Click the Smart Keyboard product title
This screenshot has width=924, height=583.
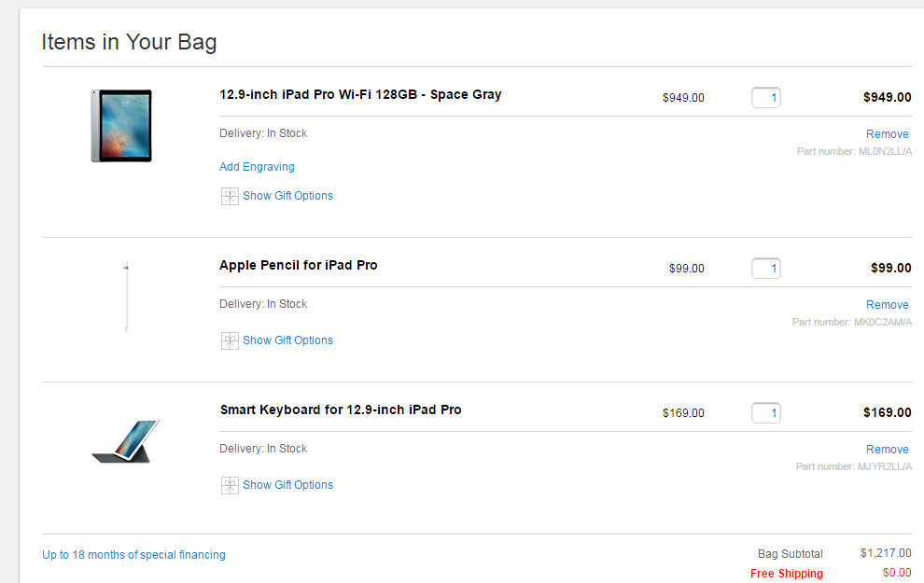tap(341, 409)
